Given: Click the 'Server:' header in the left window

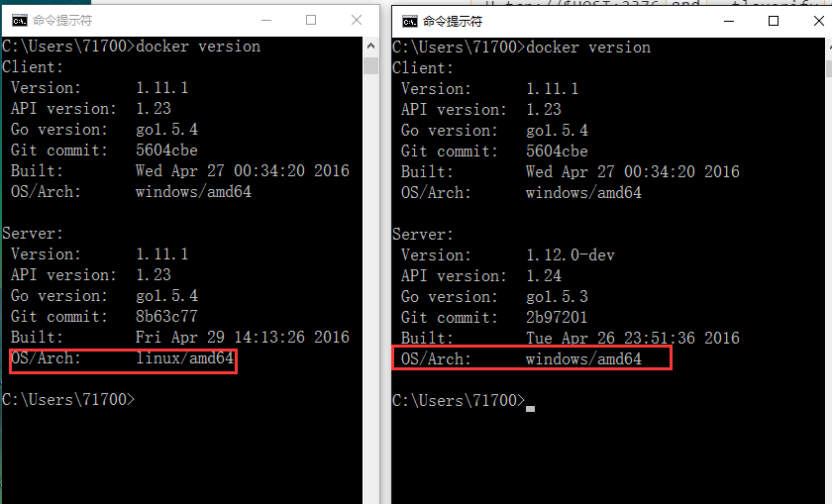Looking at the screenshot, I should (x=33, y=234).
